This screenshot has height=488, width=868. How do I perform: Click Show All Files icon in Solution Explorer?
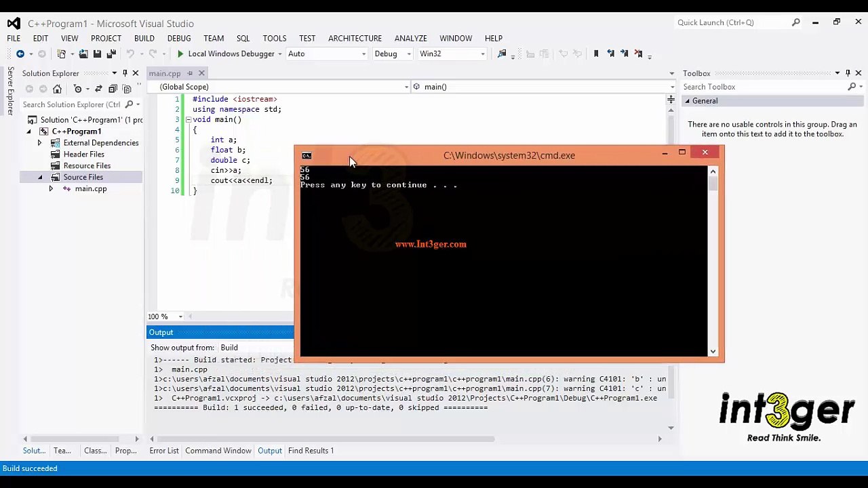point(127,89)
